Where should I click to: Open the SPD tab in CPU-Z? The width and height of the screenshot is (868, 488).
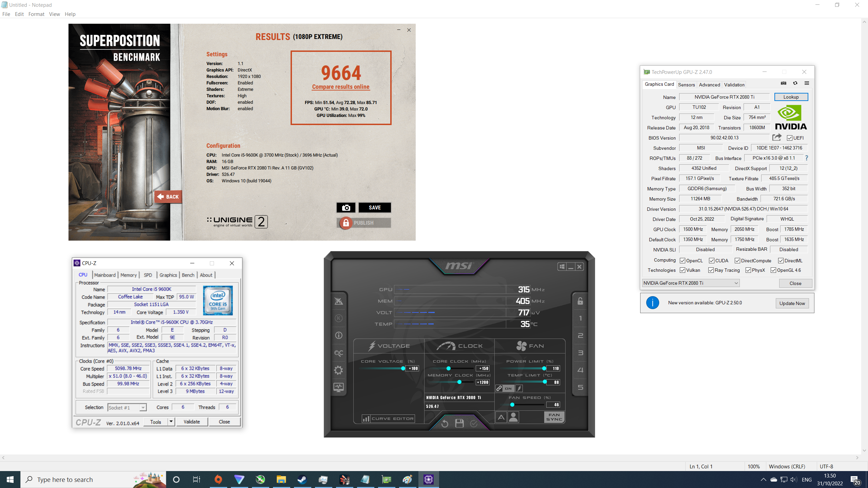point(148,275)
